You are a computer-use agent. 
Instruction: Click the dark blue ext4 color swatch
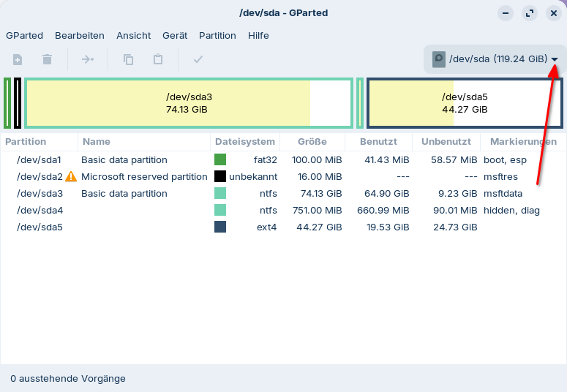click(x=220, y=227)
